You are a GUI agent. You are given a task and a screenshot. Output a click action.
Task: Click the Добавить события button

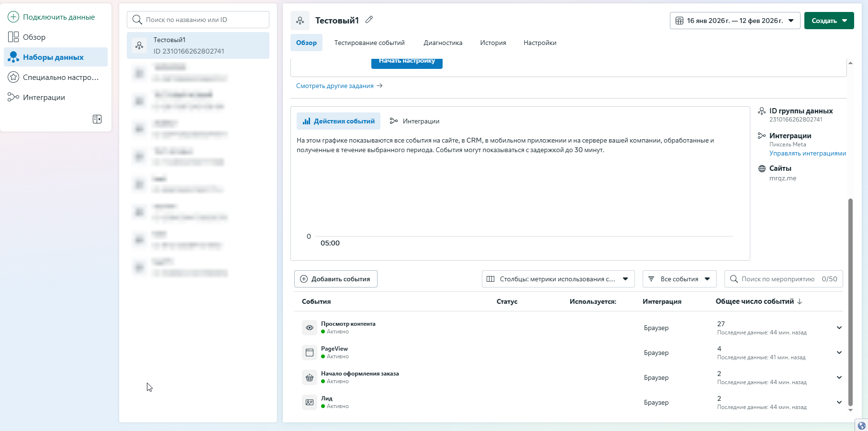pyautogui.click(x=335, y=279)
